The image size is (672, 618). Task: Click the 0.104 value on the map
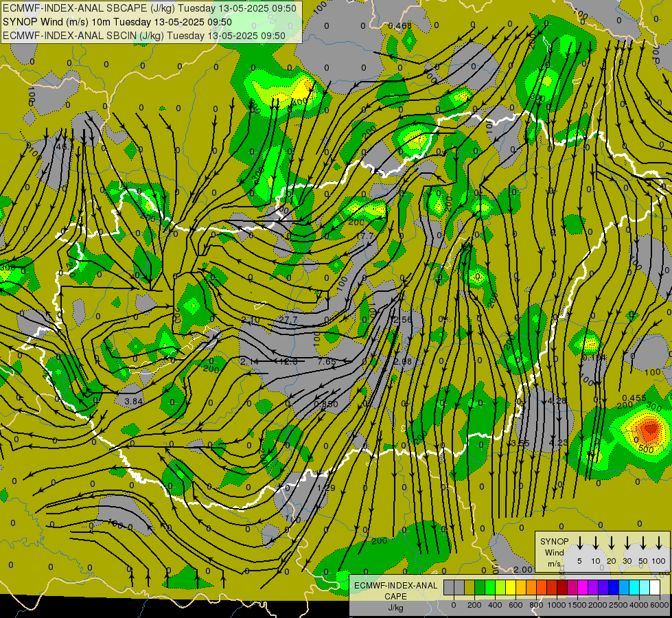[594, 358]
